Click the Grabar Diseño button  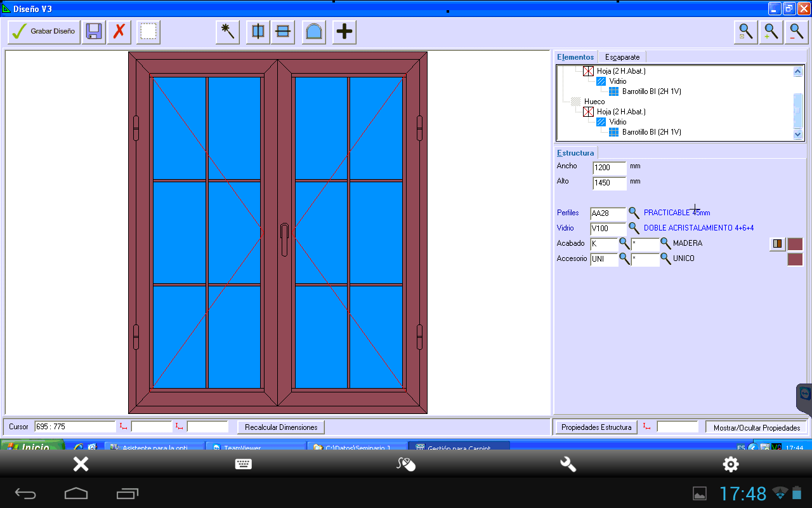point(44,32)
